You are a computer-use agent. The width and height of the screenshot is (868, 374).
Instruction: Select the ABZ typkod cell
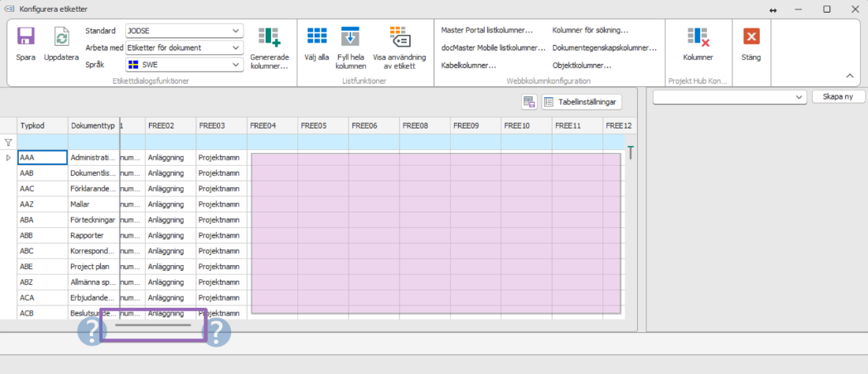point(42,282)
